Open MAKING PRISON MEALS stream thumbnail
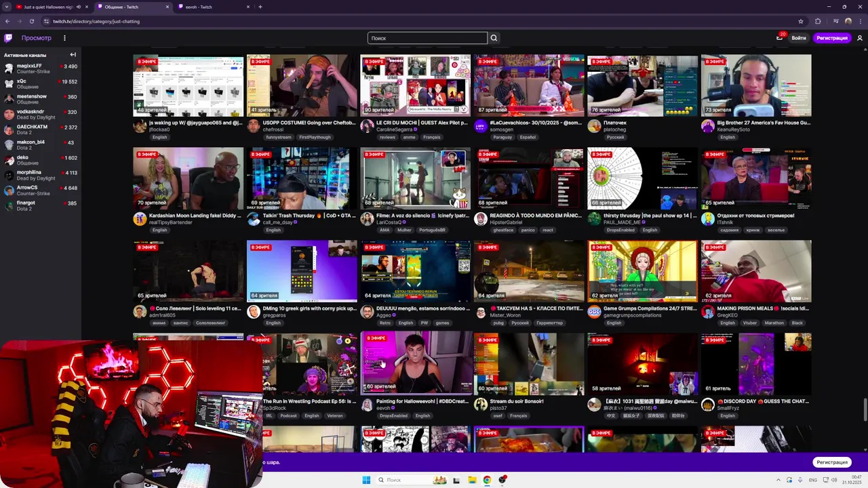The image size is (868, 488). tap(756, 271)
